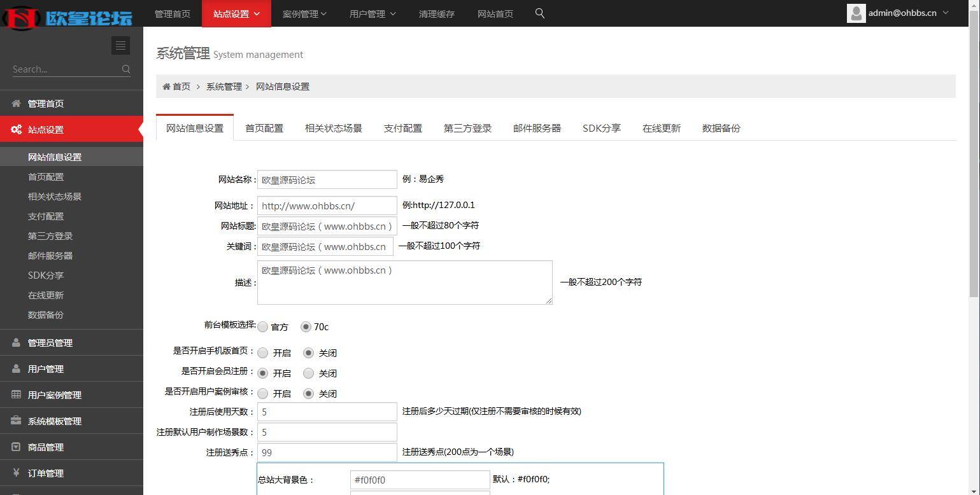This screenshot has height=495, width=980.
Task: Enable 开启 for 是否开启用户案例审核
Action: (x=263, y=393)
